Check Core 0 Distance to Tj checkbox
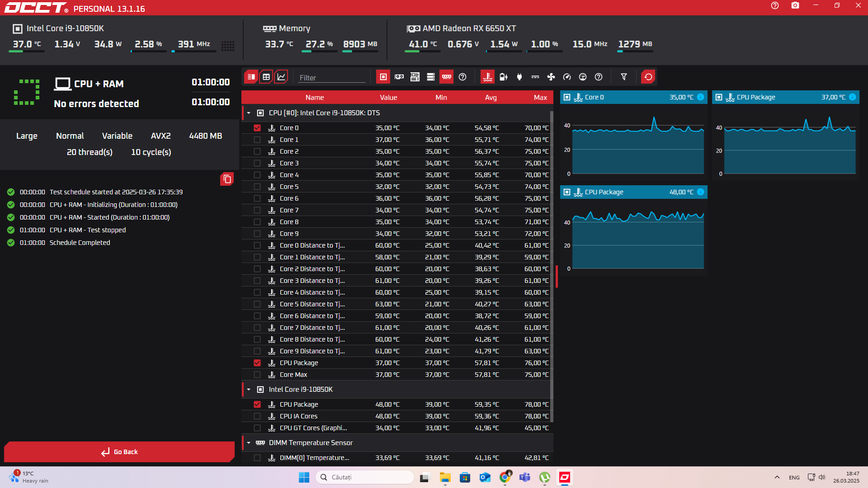Viewport: 868px width, 488px height. point(257,245)
